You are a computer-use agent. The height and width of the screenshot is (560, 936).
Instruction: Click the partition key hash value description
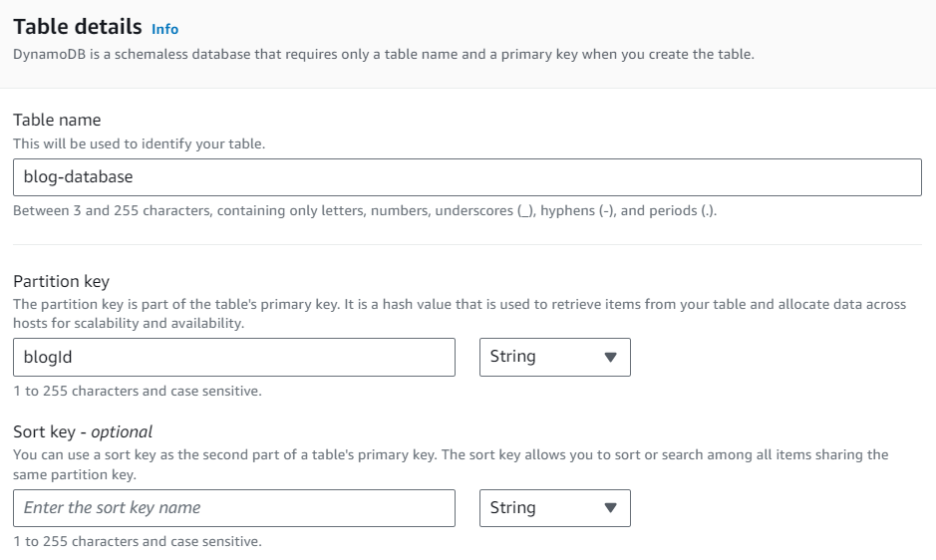pyautogui.click(x=459, y=313)
